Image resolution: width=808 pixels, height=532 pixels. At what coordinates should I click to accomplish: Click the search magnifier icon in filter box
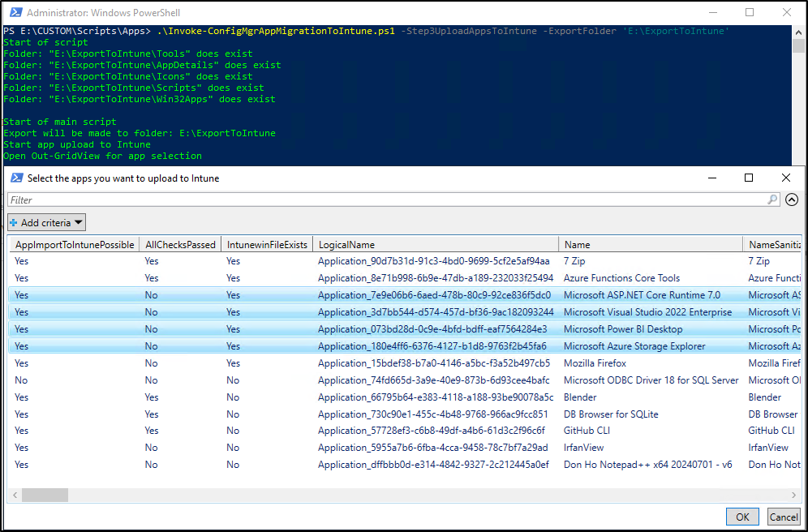point(773,199)
